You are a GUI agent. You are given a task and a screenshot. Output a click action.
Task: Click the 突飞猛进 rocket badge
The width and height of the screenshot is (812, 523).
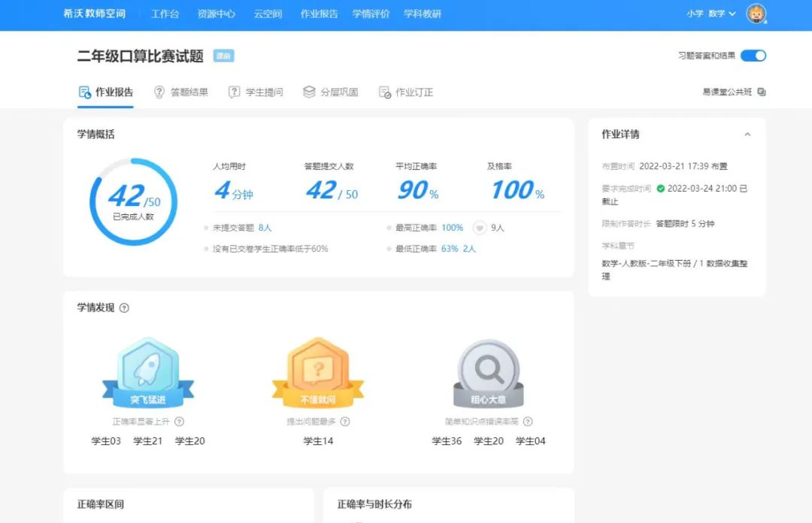(x=148, y=373)
